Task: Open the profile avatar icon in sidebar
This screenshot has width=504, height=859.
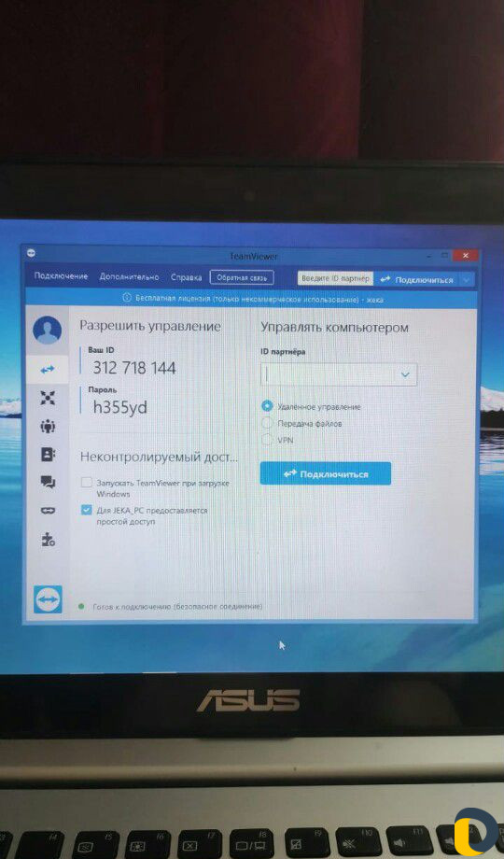Action: click(47, 330)
